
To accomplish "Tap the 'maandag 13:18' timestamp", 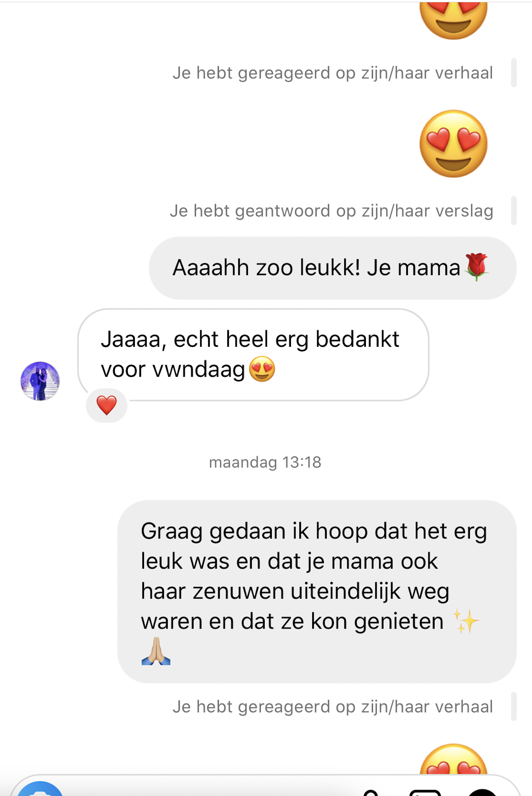I will coord(265,462).
